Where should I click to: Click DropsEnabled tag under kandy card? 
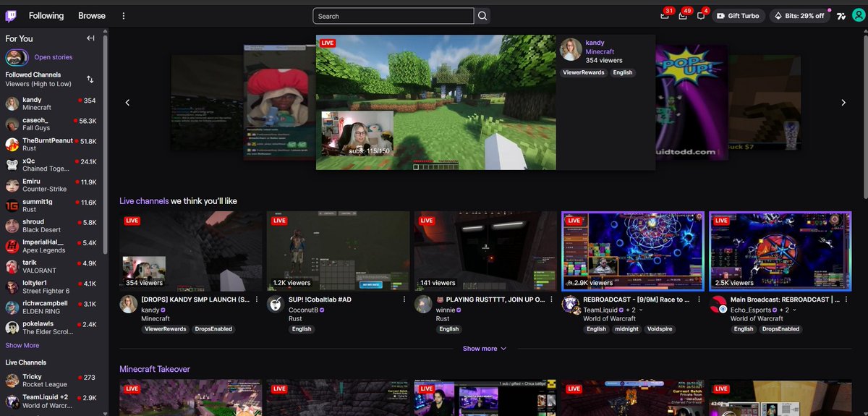coord(213,328)
